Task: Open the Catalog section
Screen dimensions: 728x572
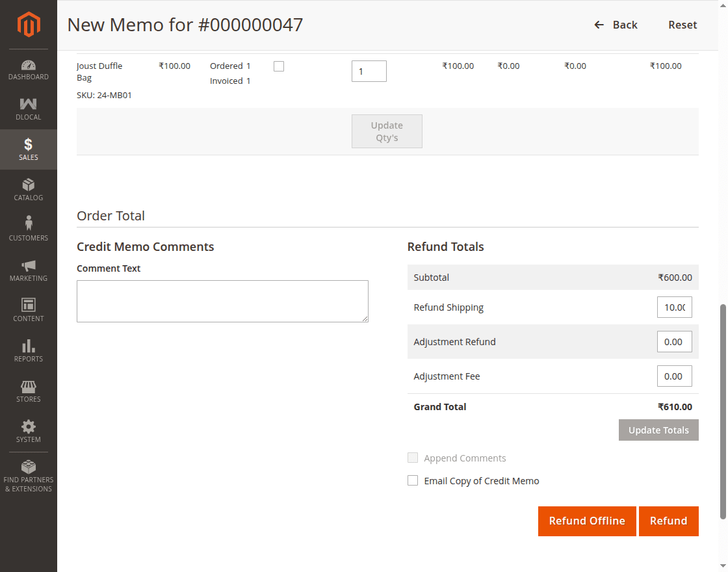Action: 28,189
